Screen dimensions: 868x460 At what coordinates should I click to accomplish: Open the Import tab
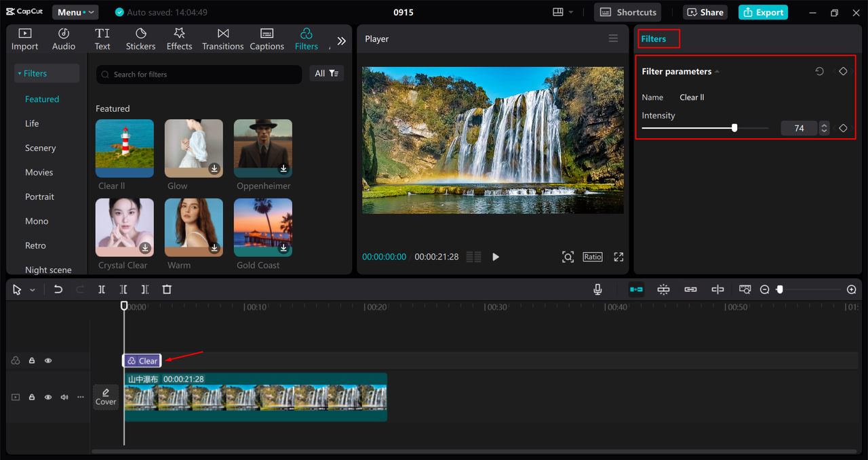pyautogui.click(x=25, y=39)
